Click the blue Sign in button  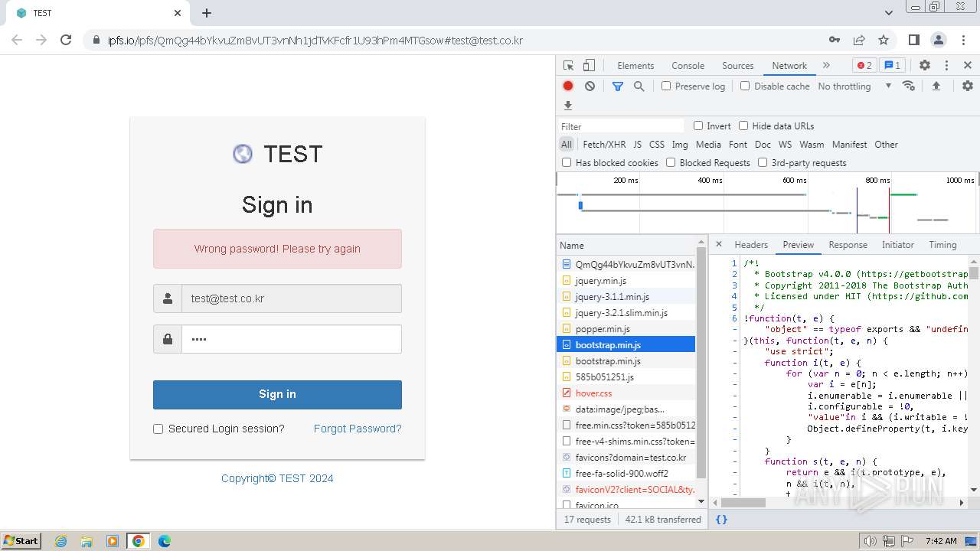(x=277, y=395)
